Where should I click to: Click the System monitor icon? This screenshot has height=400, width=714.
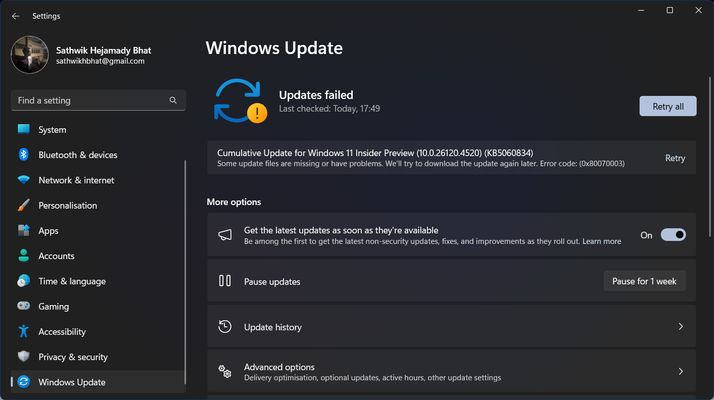click(24, 129)
